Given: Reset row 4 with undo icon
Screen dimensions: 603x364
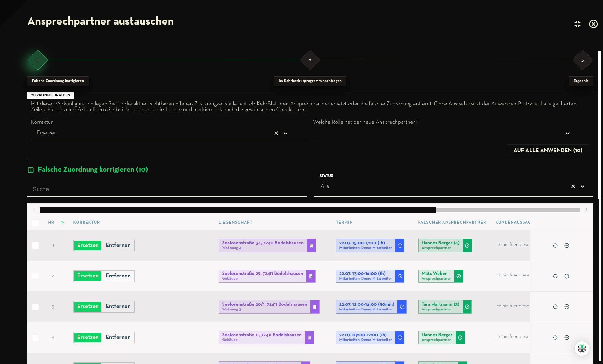Looking at the screenshot, I should point(555,338).
